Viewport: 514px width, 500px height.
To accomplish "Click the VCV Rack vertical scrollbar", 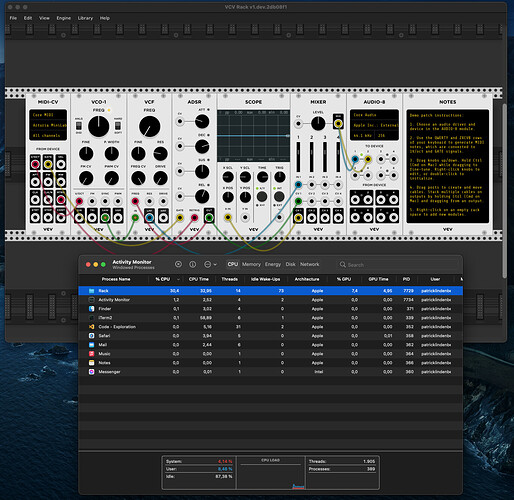I will [x=505, y=191].
